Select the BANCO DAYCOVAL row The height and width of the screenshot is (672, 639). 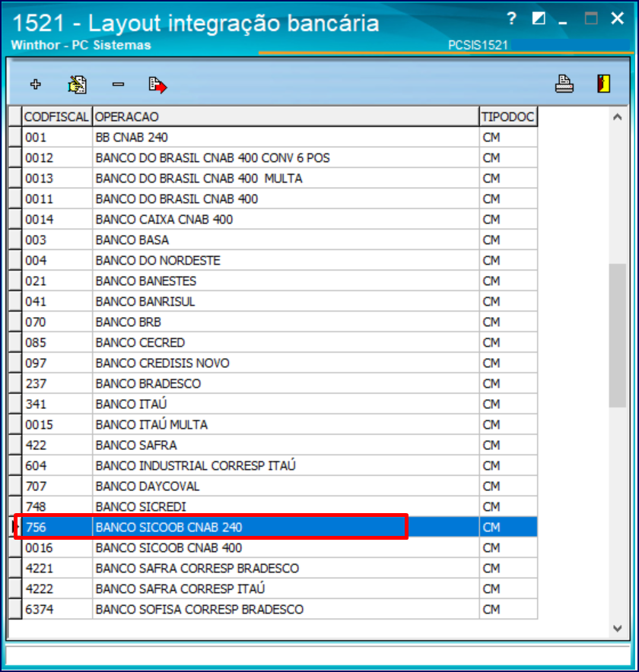coord(280,487)
